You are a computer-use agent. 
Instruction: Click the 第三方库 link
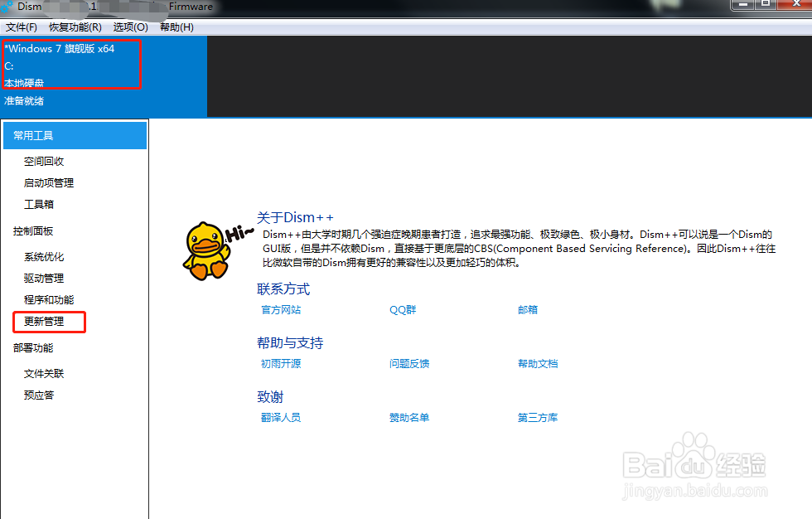click(538, 418)
